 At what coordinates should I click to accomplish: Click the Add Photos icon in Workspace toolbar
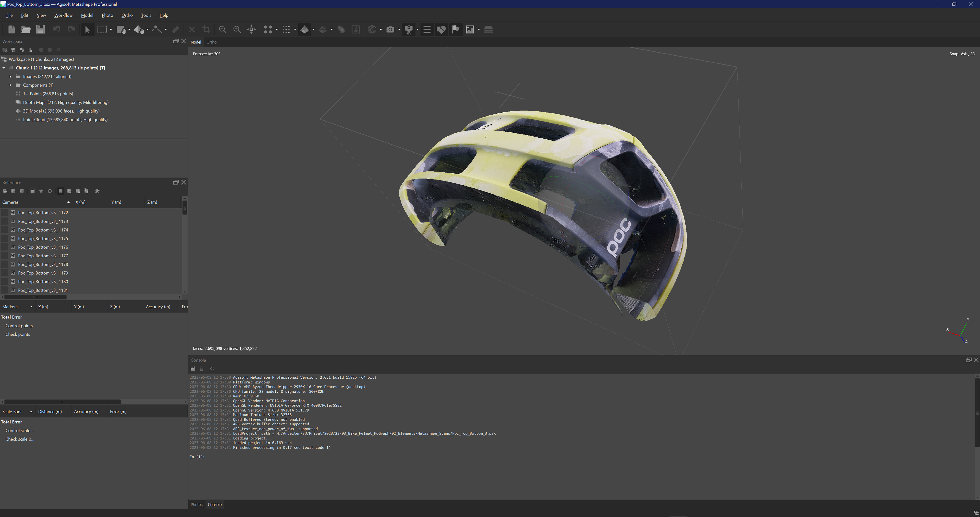pyautogui.click(x=13, y=50)
